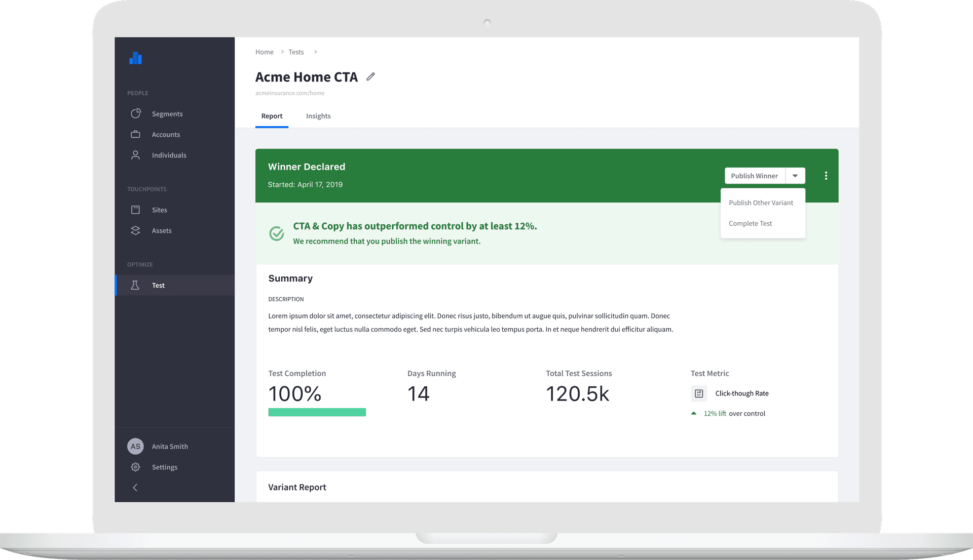Click the pencil icon to rename Acme Home CTA
Image resolution: width=973 pixels, height=560 pixels.
pyautogui.click(x=370, y=76)
